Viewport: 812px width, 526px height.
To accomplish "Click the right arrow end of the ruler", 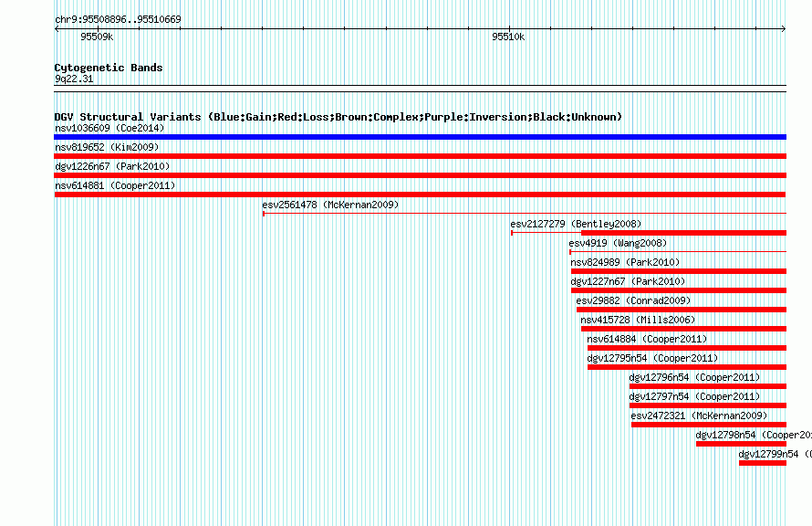I will point(784,28).
